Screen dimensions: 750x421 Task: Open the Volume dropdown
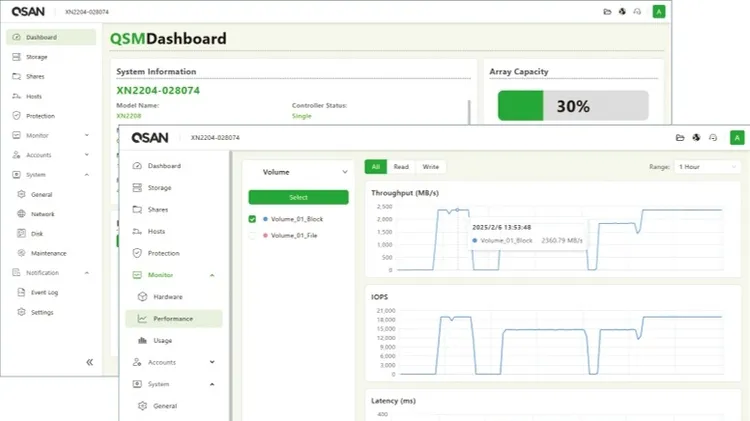pyautogui.click(x=298, y=172)
